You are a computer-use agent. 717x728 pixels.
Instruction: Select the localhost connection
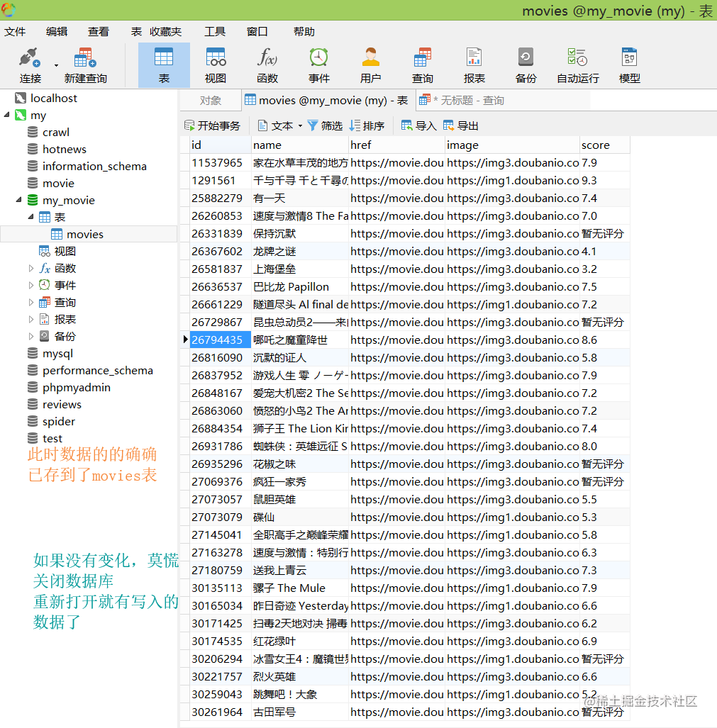click(54, 98)
